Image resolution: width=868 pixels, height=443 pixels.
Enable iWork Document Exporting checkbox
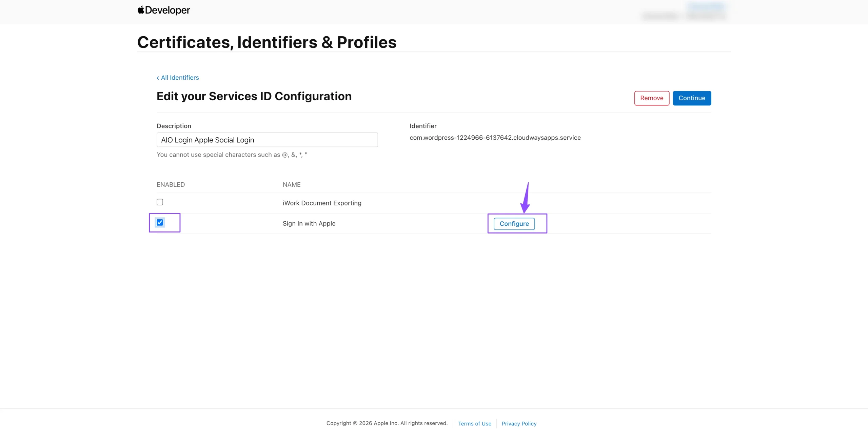pos(160,202)
